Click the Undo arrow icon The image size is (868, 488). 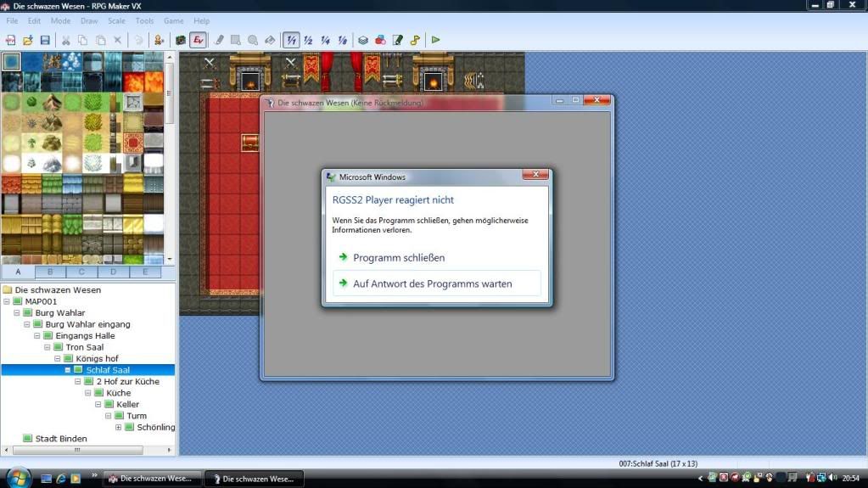pyautogui.click(x=138, y=40)
